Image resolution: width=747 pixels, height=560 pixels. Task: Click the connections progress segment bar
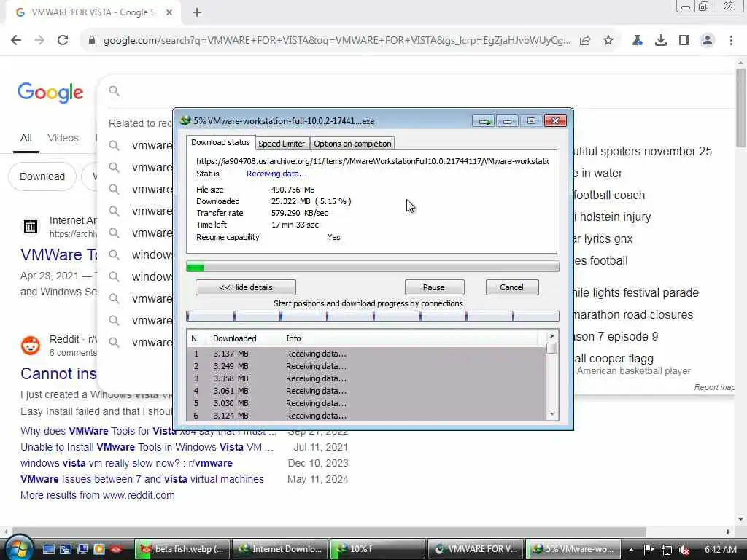[373, 316]
